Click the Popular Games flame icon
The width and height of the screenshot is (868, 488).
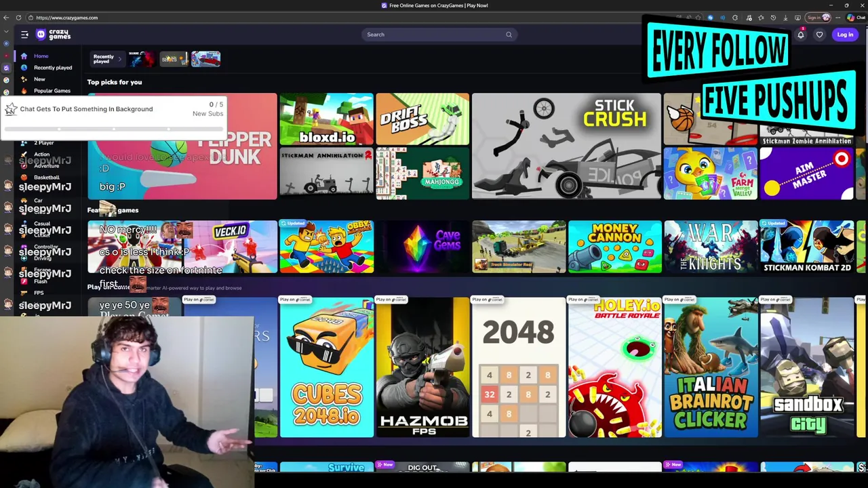[x=24, y=91]
